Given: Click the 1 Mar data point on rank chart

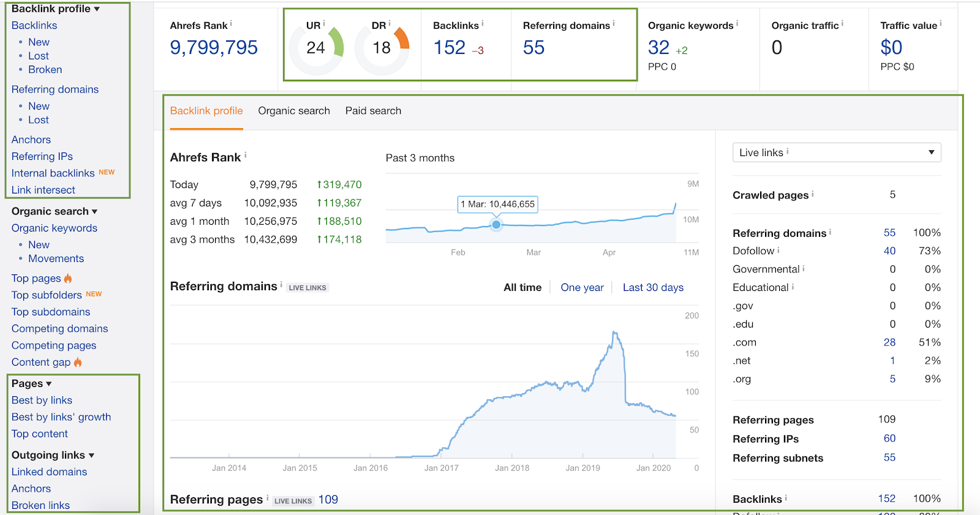Looking at the screenshot, I should (496, 225).
